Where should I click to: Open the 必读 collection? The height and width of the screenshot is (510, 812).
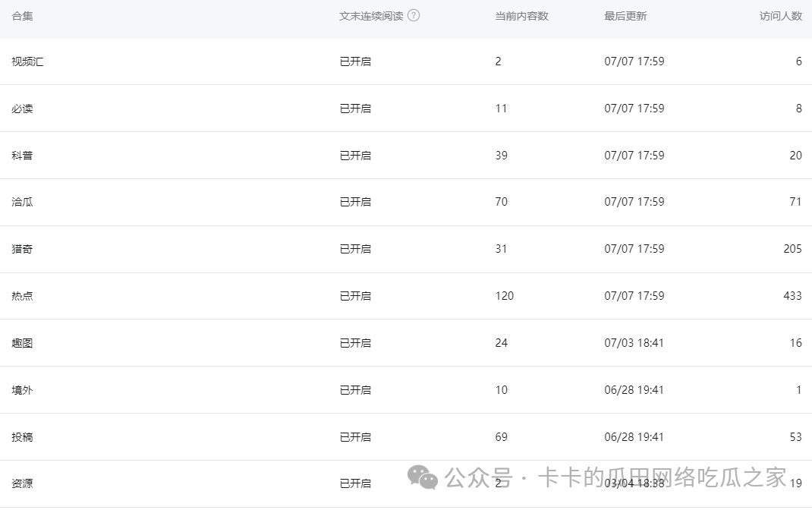point(22,109)
